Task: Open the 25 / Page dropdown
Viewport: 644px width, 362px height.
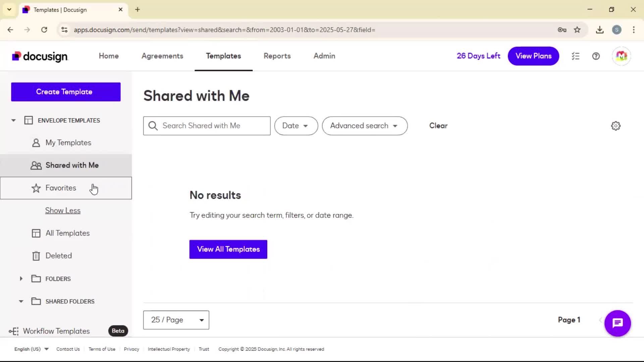Action: (x=176, y=320)
